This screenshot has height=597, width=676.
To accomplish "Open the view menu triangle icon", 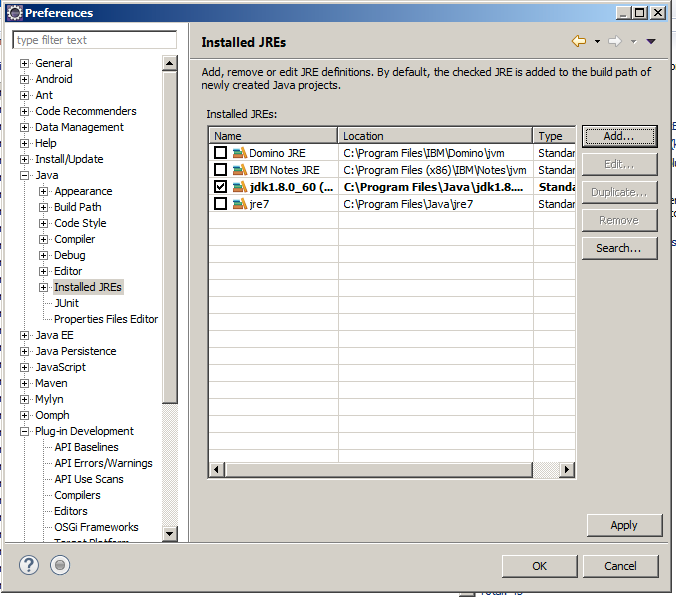I will (651, 41).
